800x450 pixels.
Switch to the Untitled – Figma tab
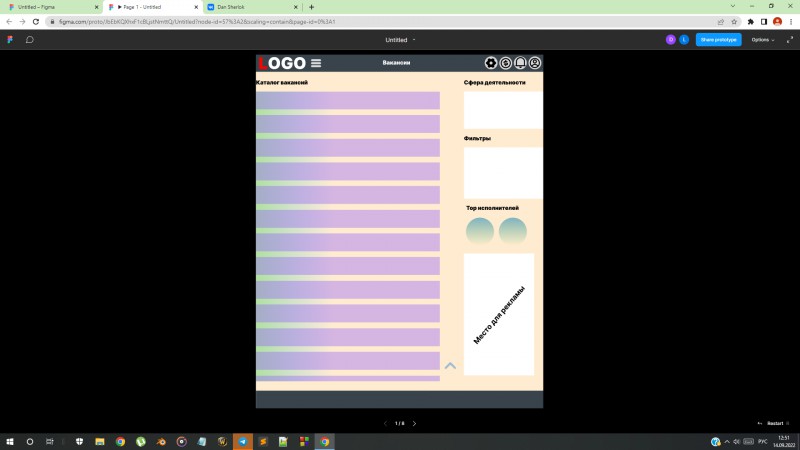point(51,7)
